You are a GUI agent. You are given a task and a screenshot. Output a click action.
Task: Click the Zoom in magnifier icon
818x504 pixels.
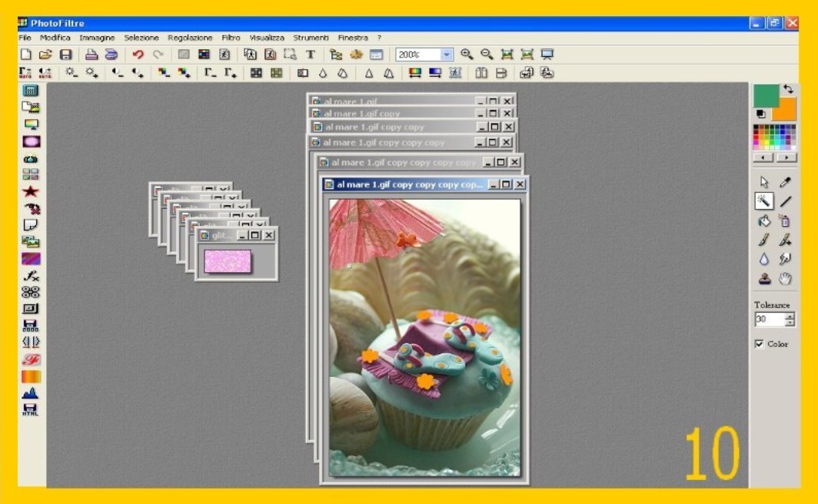click(x=467, y=55)
